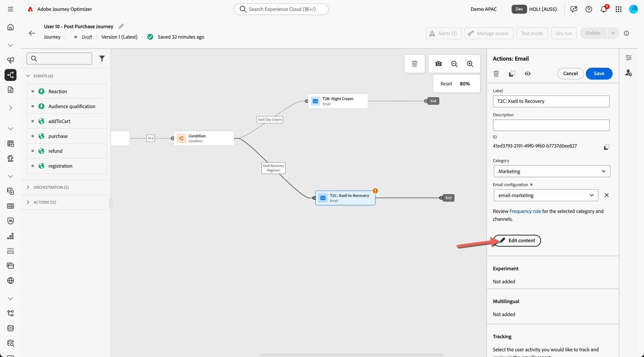This screenshot has width=644, height=357.
Task: Zoom in on the canvas
Action: [470, 64]
